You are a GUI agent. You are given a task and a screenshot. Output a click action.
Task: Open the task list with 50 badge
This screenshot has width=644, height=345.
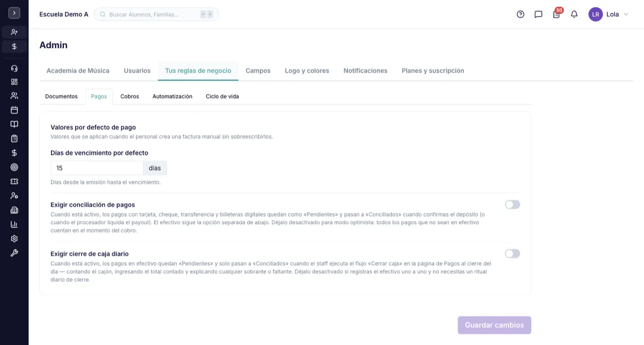[x=557, y=14]
